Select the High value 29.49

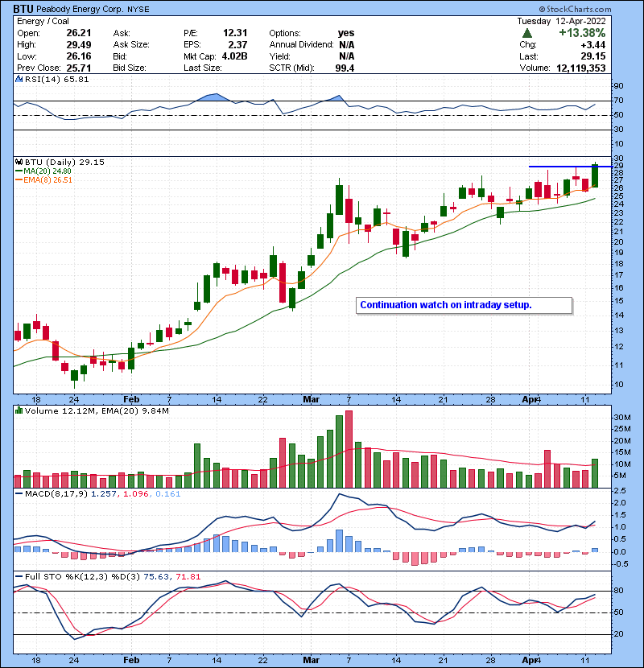pos(79,45)
